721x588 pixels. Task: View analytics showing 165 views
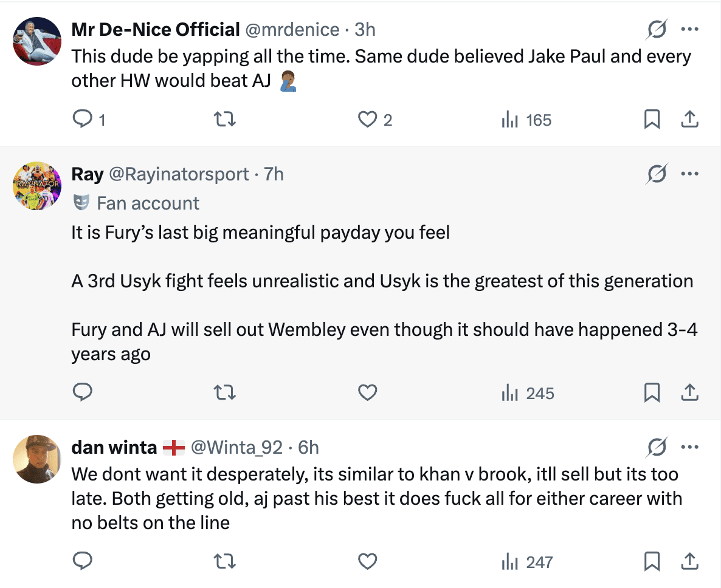pyautogui.click(x=526, y=120)
